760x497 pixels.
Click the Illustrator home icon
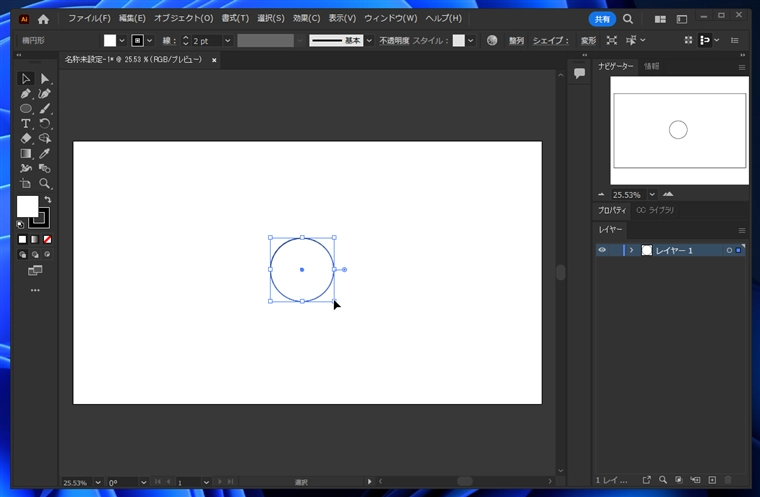(43, 19)
